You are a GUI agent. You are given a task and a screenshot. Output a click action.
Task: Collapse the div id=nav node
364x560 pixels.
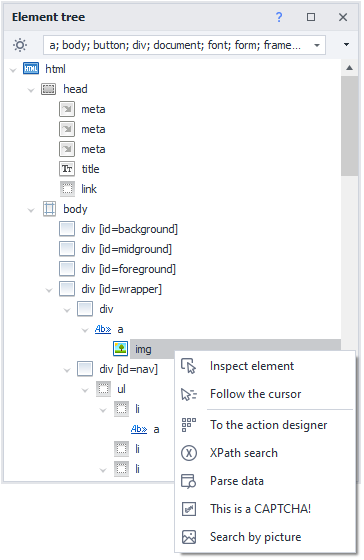[67, 370]
